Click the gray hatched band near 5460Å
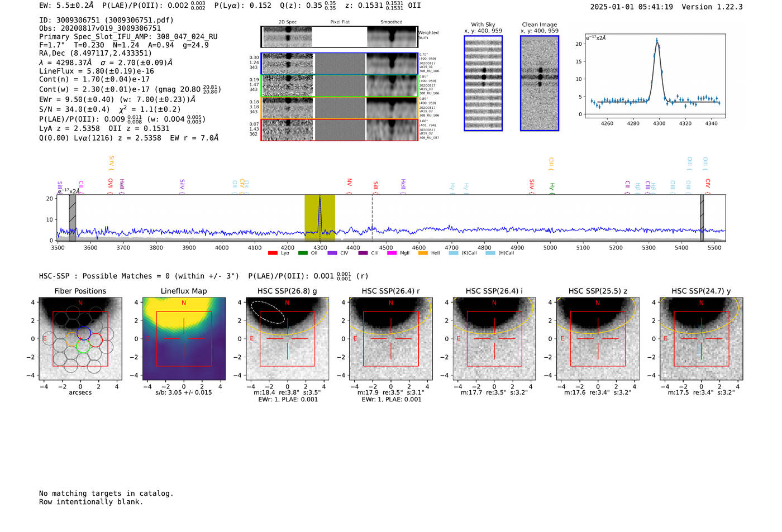The width and height of the screenshot is (782, 532). [x=702, y=218]
